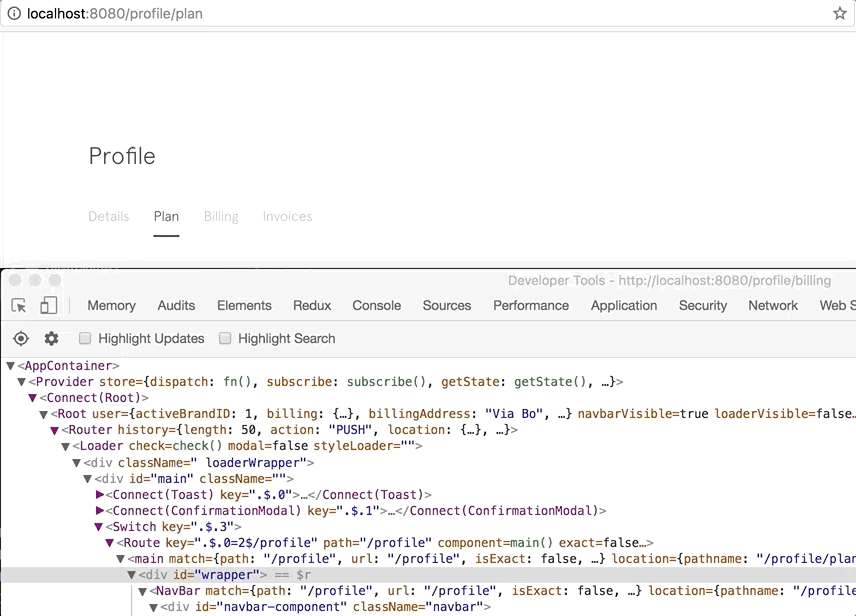856x616 pixels.
Task: Collapse the NavBar match node
Action: (x=142, y=591)
